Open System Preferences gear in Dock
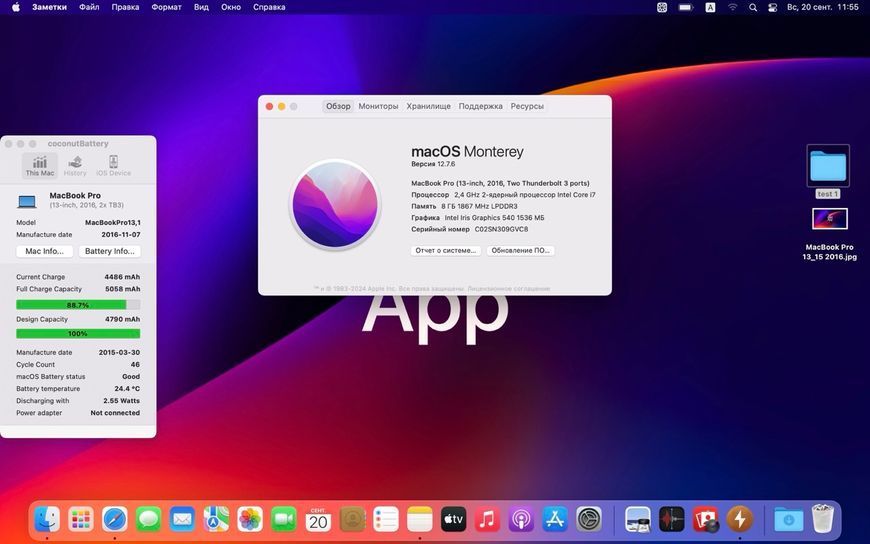This screenshot has width=870, height=544. [x=589, y=520]
